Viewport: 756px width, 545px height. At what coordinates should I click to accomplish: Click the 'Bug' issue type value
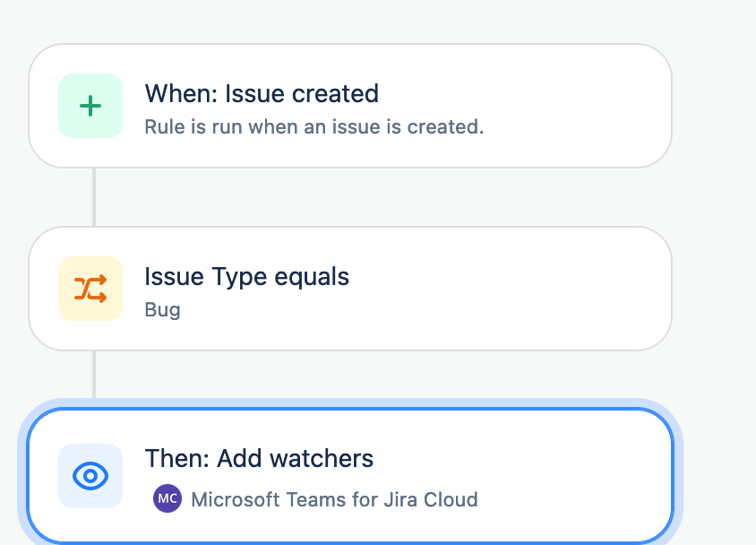click(x=162, y=309)
